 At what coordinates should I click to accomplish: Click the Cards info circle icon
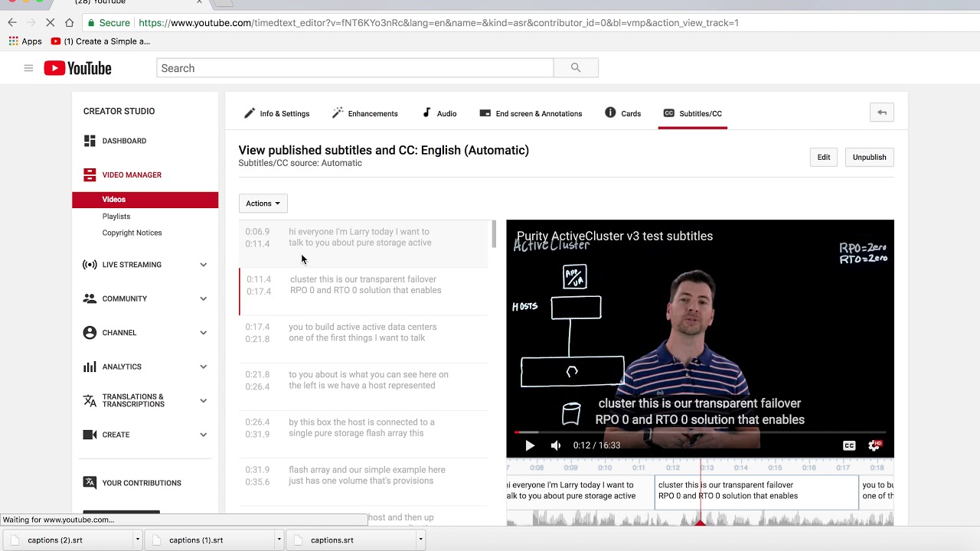tap(610, 112)
